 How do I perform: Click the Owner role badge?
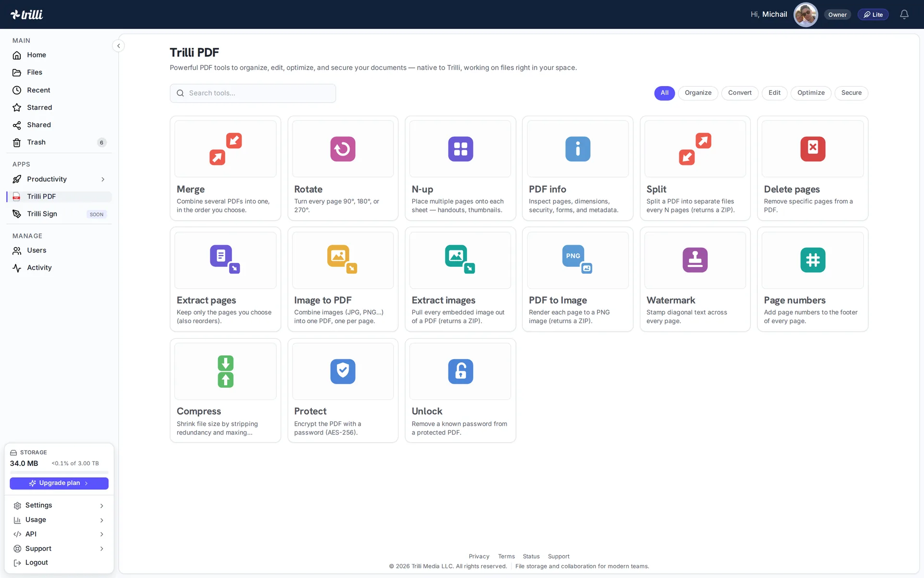point(837,14)
